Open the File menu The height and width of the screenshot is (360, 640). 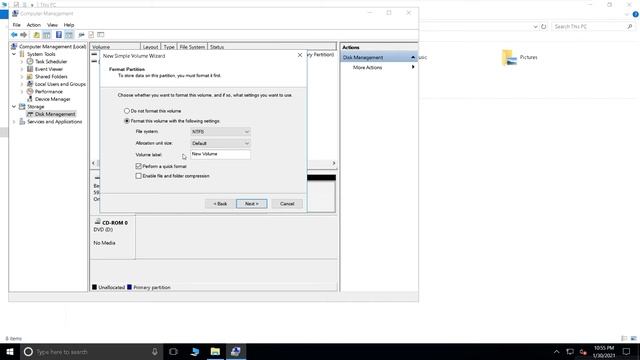coord(17,25)
